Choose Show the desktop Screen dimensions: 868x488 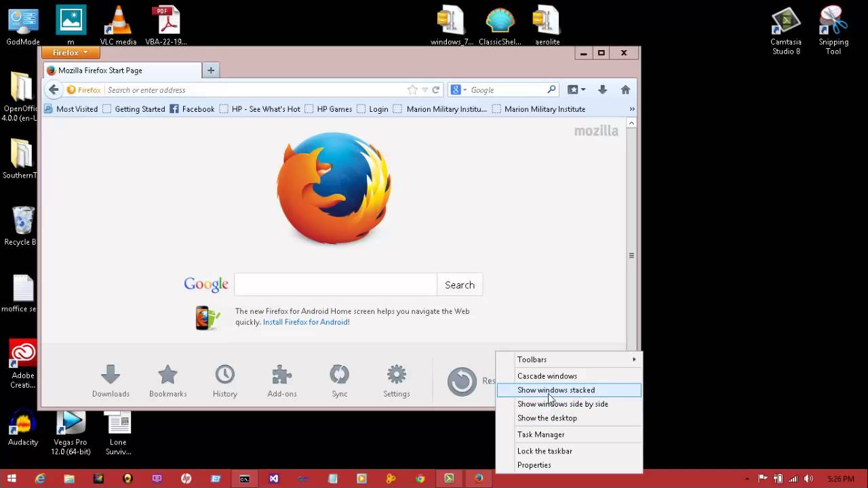pyautogui.click(x=570, y=418)
